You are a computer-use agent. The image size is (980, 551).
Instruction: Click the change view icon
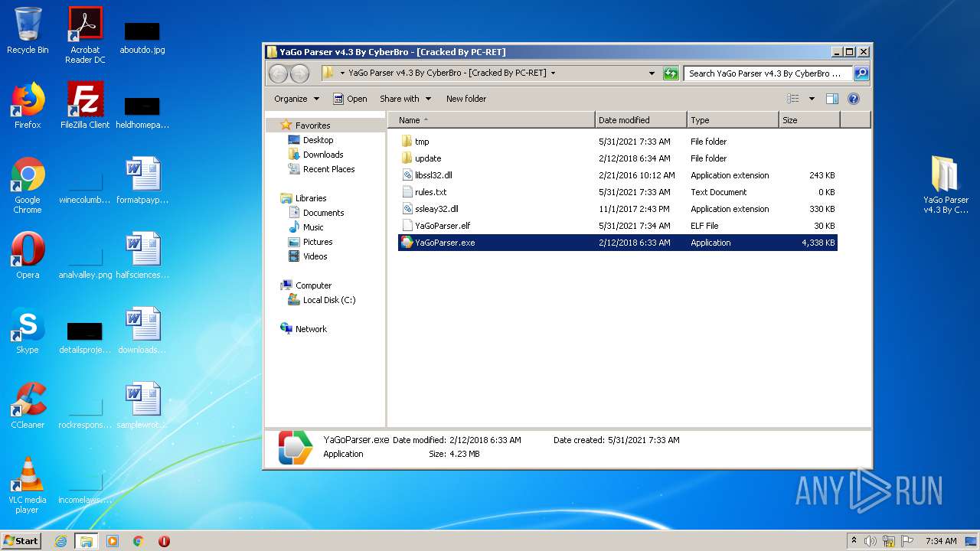793,99
